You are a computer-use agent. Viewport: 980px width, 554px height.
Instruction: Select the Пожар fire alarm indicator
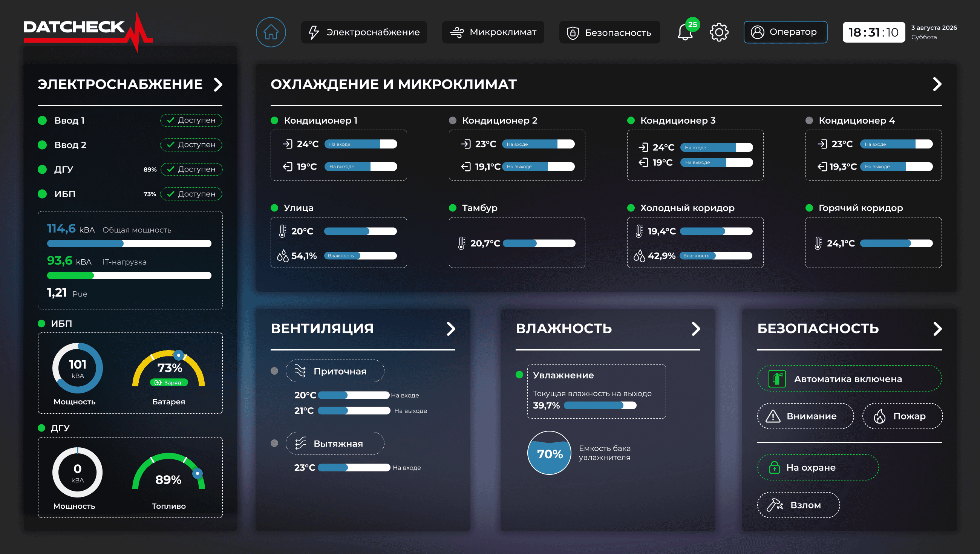(x=902, y=416)
